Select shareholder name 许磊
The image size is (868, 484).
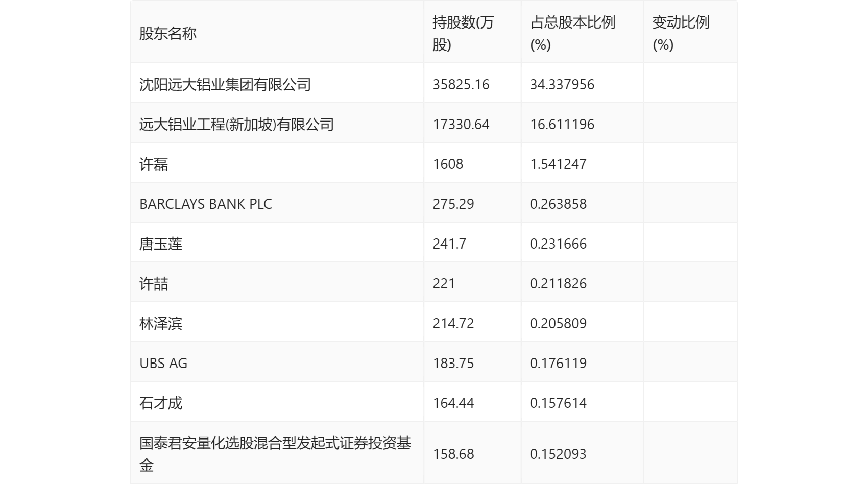(x=154, y=164)
